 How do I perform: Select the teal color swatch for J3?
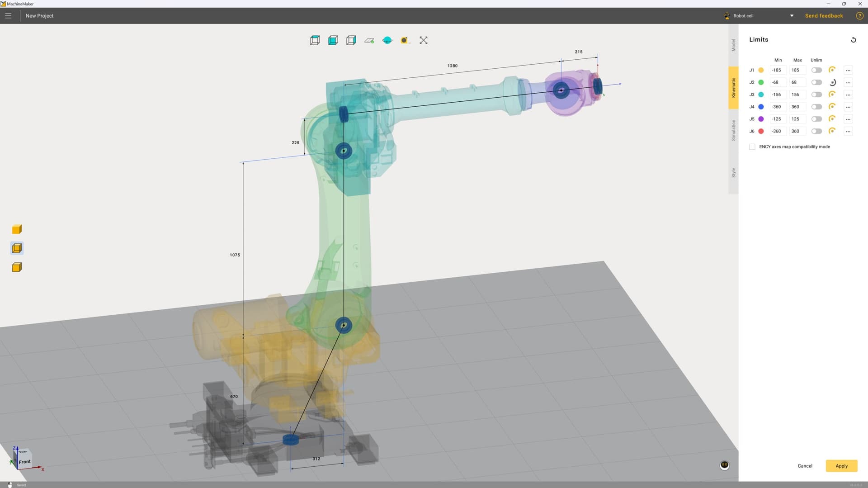(761, 95)
